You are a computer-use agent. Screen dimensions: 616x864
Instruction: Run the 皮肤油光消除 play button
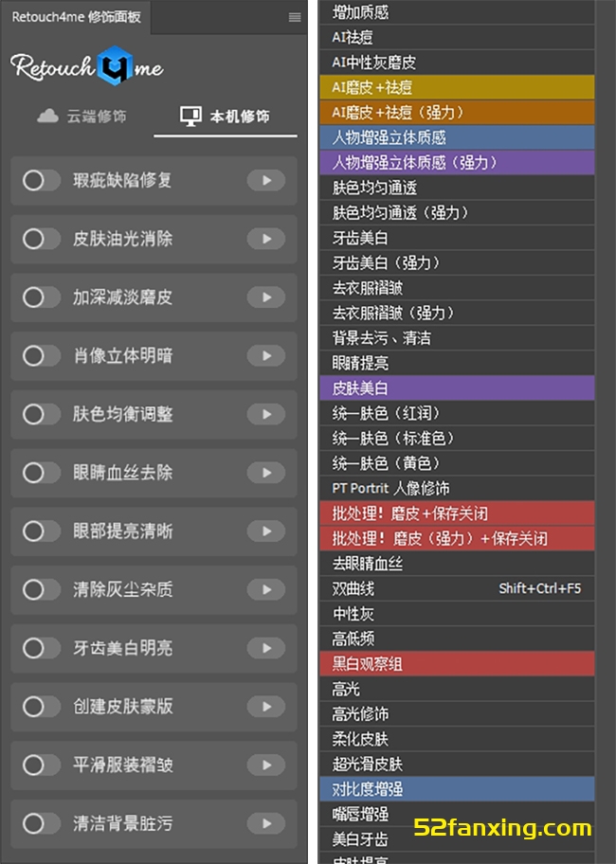click(266, 239)
